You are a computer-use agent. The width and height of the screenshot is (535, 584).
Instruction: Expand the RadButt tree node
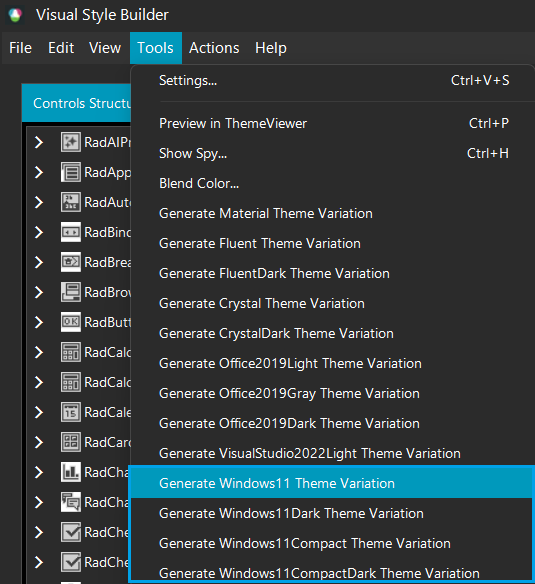[39, 322]
